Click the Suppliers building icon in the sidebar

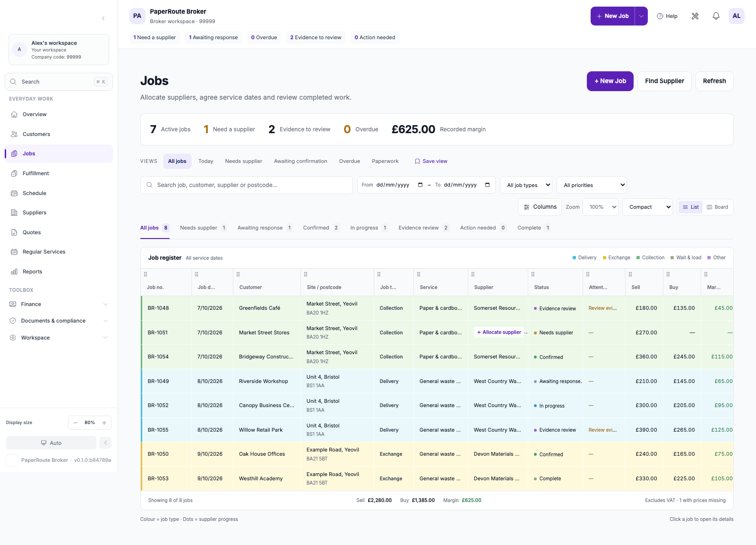point(14,213)
